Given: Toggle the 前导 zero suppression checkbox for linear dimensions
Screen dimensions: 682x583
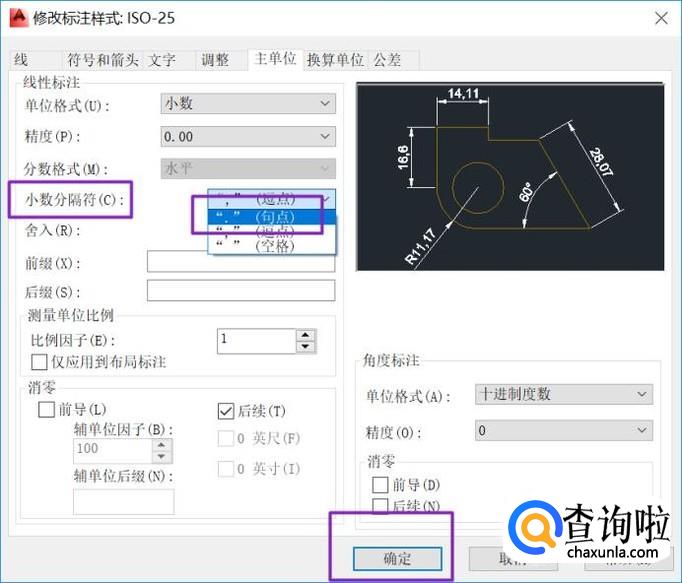Looking at the screenshot, I should (46, 410).
